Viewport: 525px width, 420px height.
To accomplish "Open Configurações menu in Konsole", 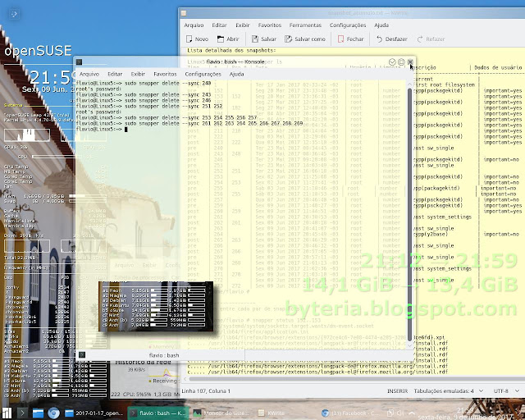I will (203, 74).
